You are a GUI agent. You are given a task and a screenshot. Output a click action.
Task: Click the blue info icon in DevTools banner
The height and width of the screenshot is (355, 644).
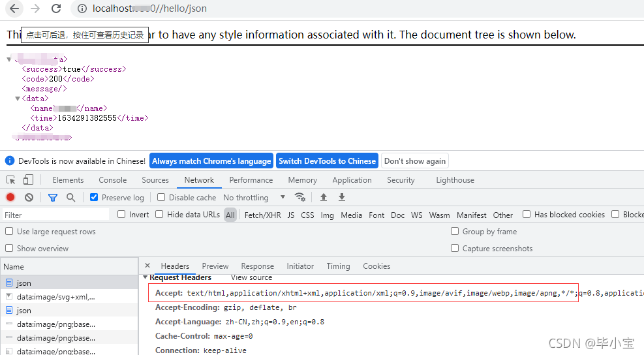(x=9, y=161)
